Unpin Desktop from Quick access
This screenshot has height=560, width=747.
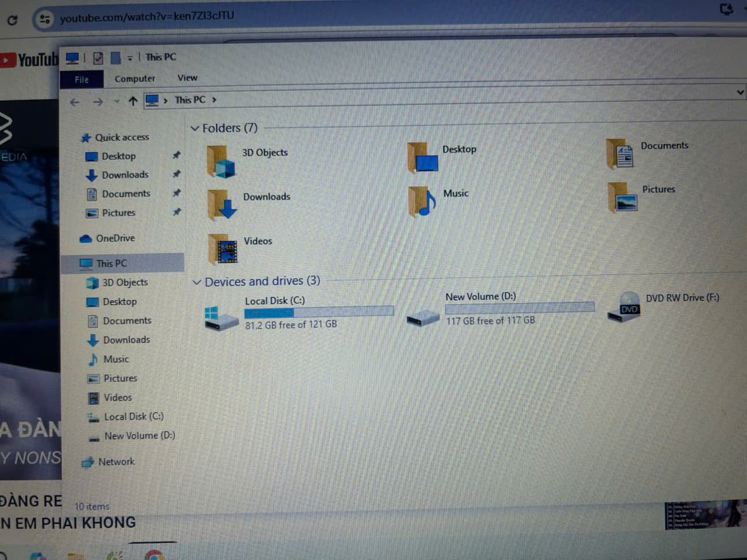click(176, 155)
